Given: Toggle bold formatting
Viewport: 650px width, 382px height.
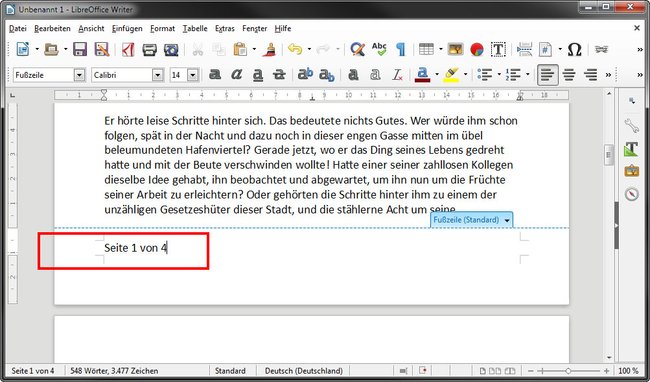Looking at the screenshot, I should [215, 75].
